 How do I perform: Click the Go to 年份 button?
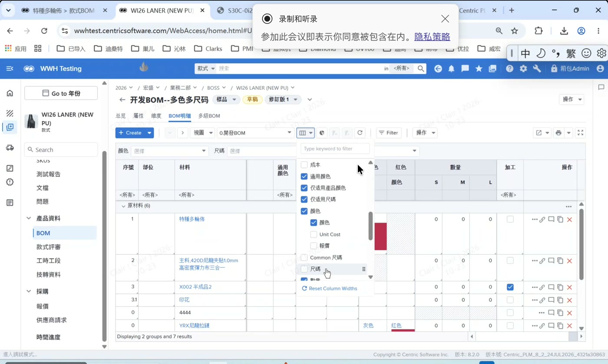pos(61,93)
